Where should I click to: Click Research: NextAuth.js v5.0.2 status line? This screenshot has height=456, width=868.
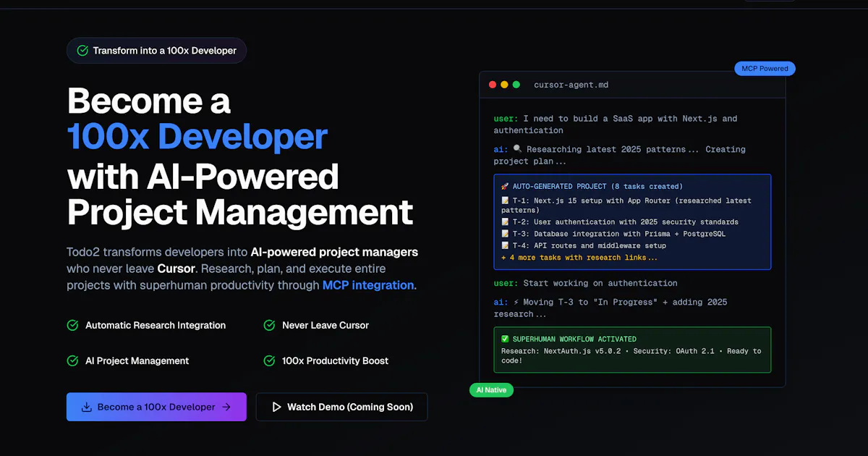pos(631,355)
